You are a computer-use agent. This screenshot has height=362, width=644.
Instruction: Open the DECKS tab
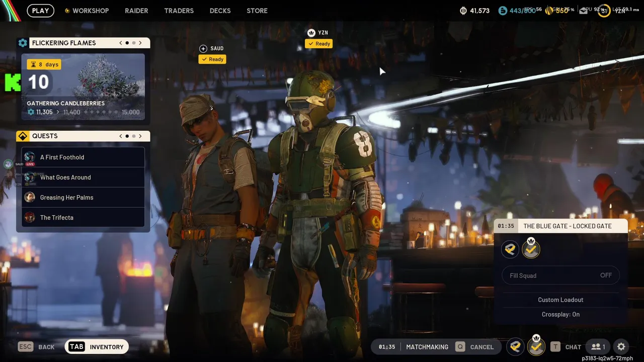[220, 11]
